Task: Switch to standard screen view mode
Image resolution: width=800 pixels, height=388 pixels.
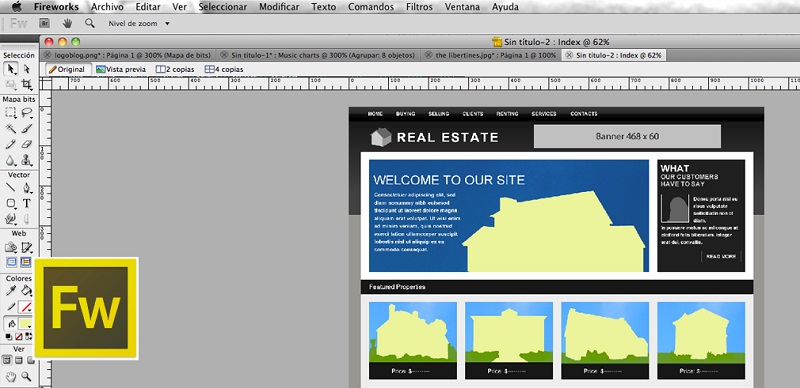Action: 7,360
